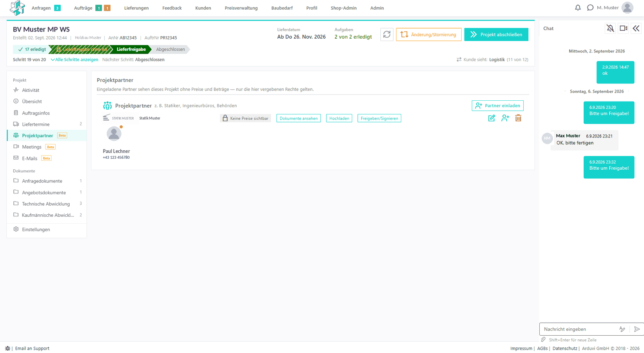The image size is (644, 353).
Task: Open Technische Abwicklung folder
Action: [x=47, y=203]
